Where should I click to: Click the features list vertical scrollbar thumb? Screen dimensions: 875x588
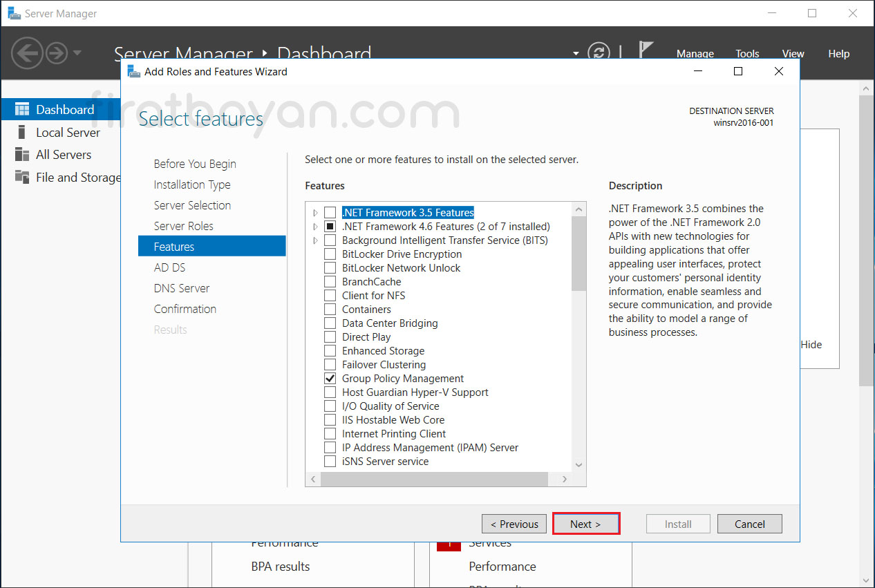pyautogui.click(x=579, y=254)
